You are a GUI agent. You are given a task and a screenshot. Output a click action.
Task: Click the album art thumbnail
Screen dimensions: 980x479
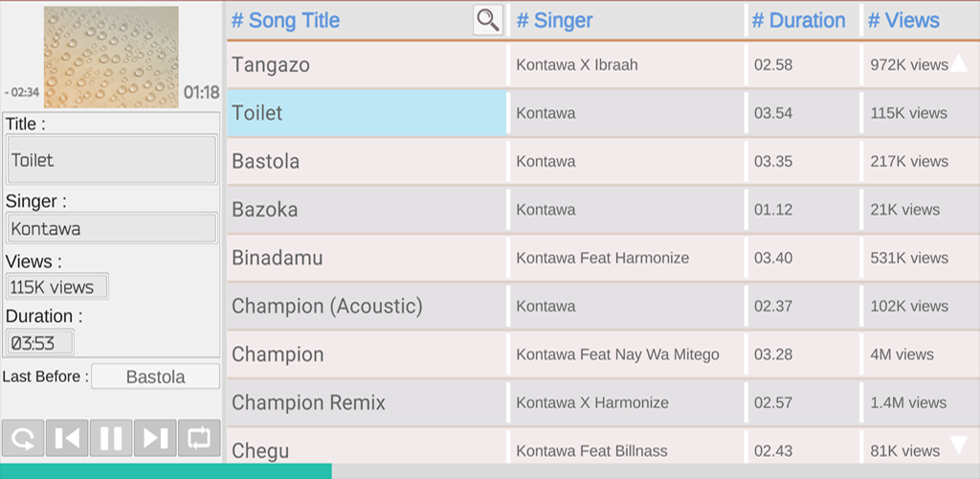pyautogui.click(x=111, y=57)
